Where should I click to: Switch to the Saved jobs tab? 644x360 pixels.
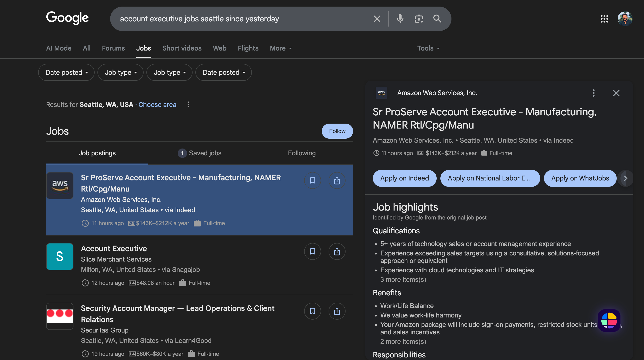[x=200, y=153]
